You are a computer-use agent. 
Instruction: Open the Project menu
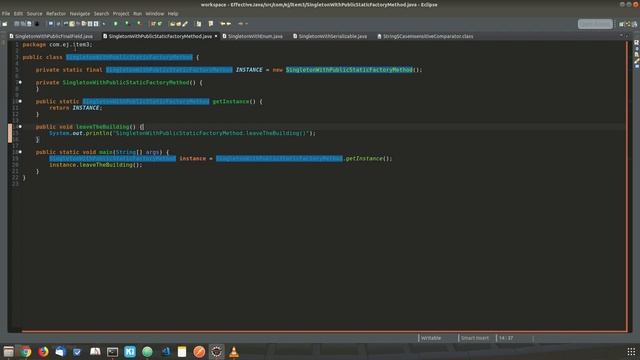[121, 13]
